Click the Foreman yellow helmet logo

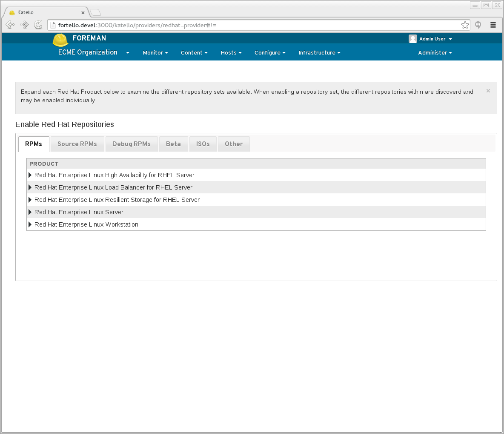coord(60,40)
